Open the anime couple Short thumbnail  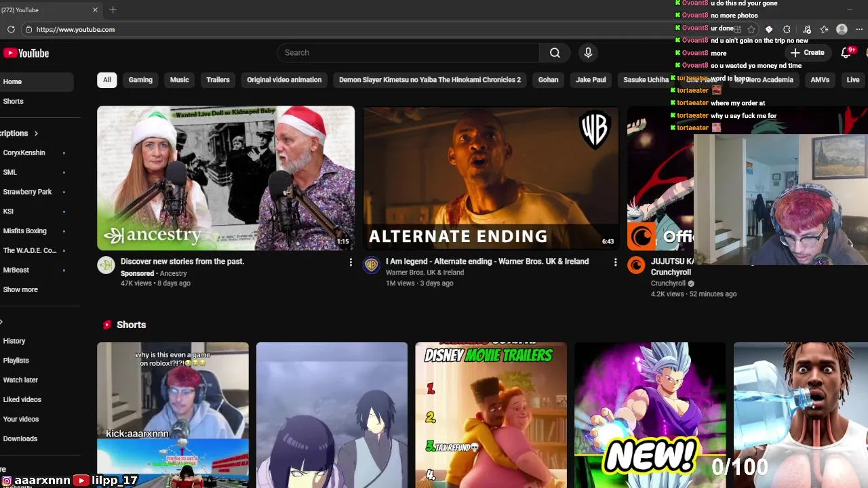(332, 415)
